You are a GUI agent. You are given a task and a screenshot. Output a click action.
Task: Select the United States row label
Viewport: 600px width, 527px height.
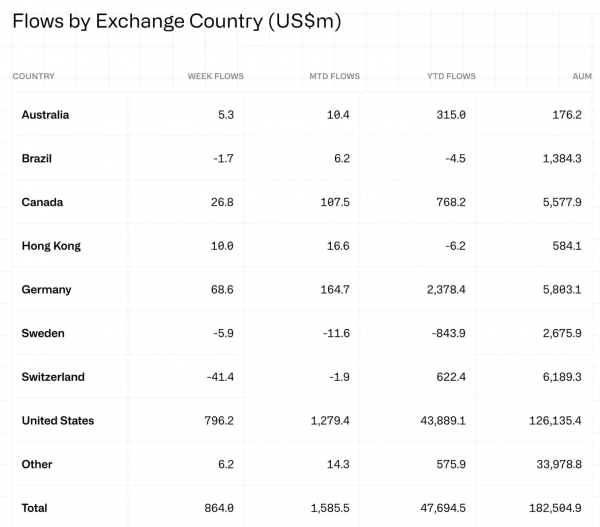tap(58, 421)
